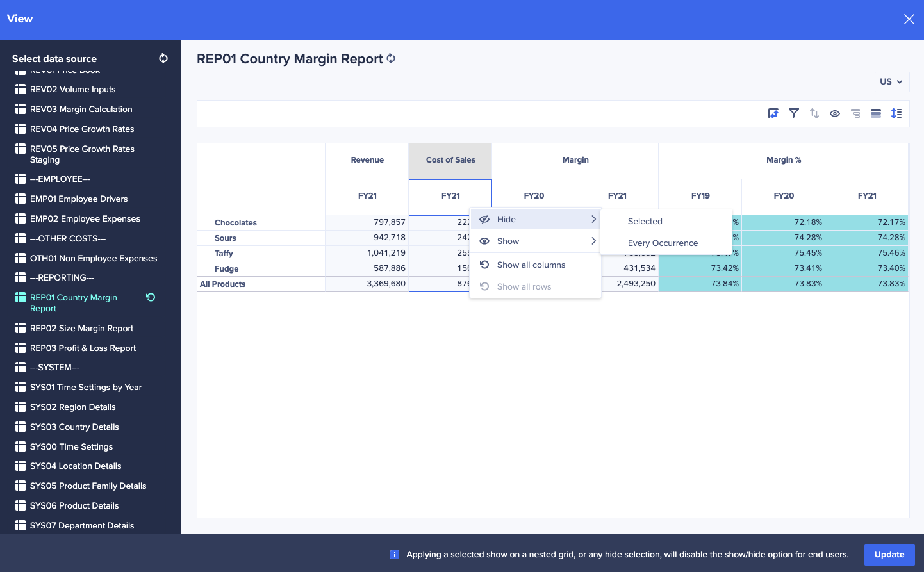Click module icon of REV02 Volume Inputs

pyautogui.click(x=21, y=89)
